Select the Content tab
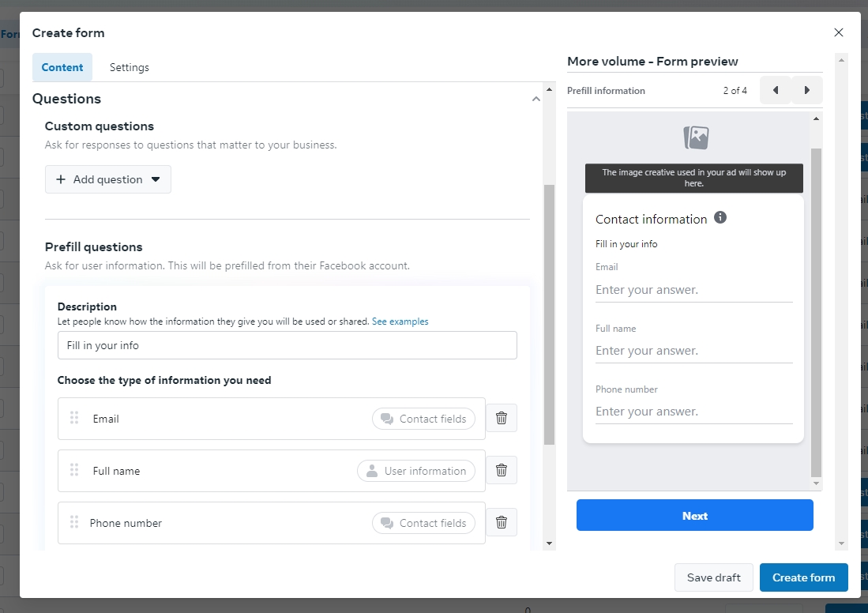868x613 pixels. pos(62,67)
